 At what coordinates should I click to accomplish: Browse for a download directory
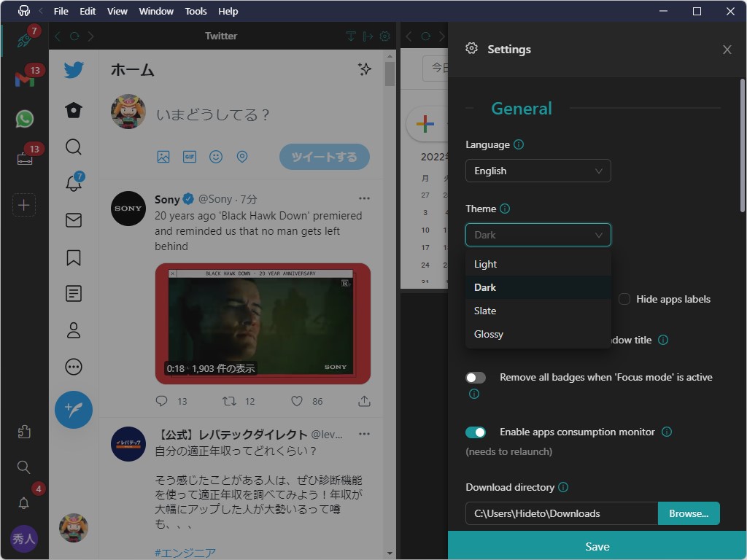coord(688,513)
